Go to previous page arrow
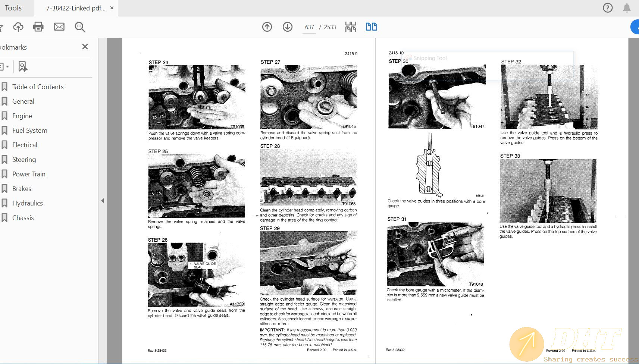 click(267, 27)
